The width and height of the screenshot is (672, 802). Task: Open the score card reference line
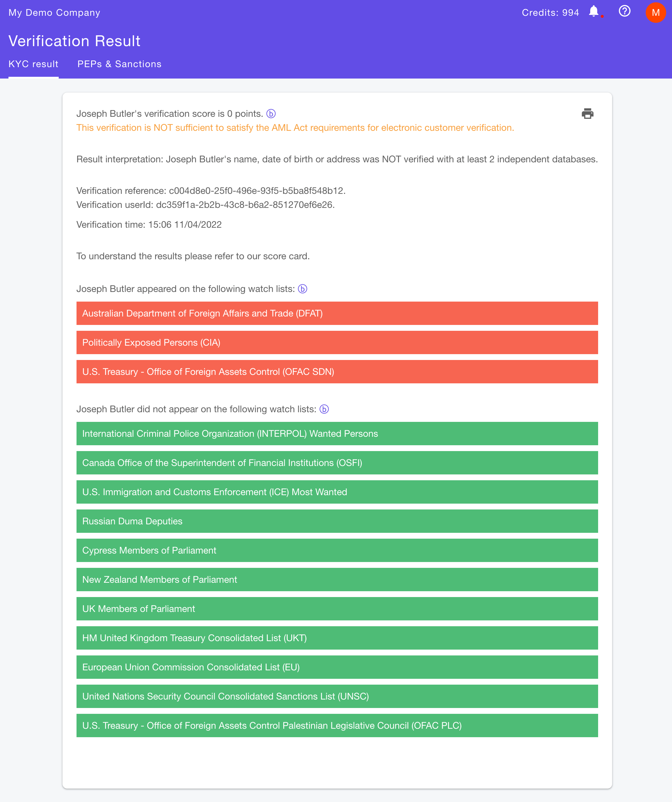(x=193, y=256)
